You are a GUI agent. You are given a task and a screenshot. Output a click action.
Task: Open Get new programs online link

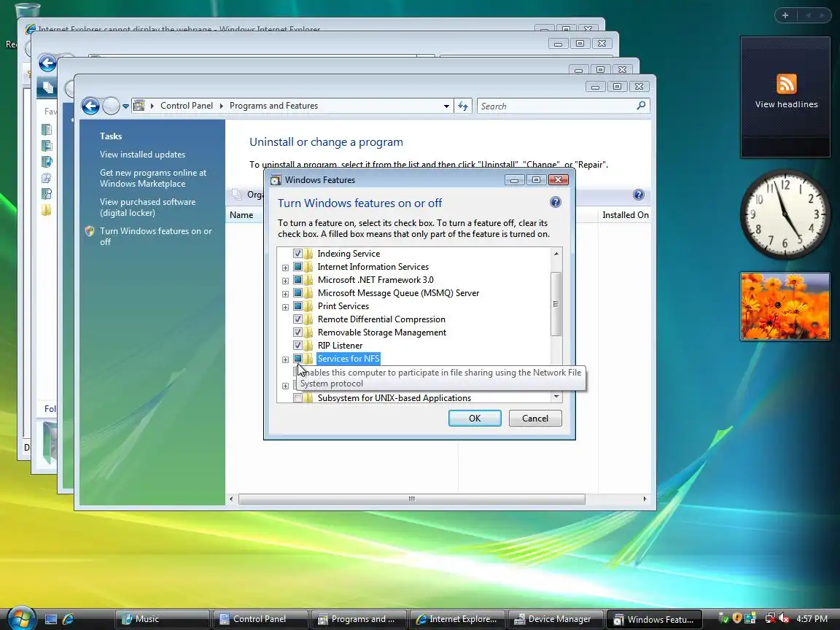152,178
